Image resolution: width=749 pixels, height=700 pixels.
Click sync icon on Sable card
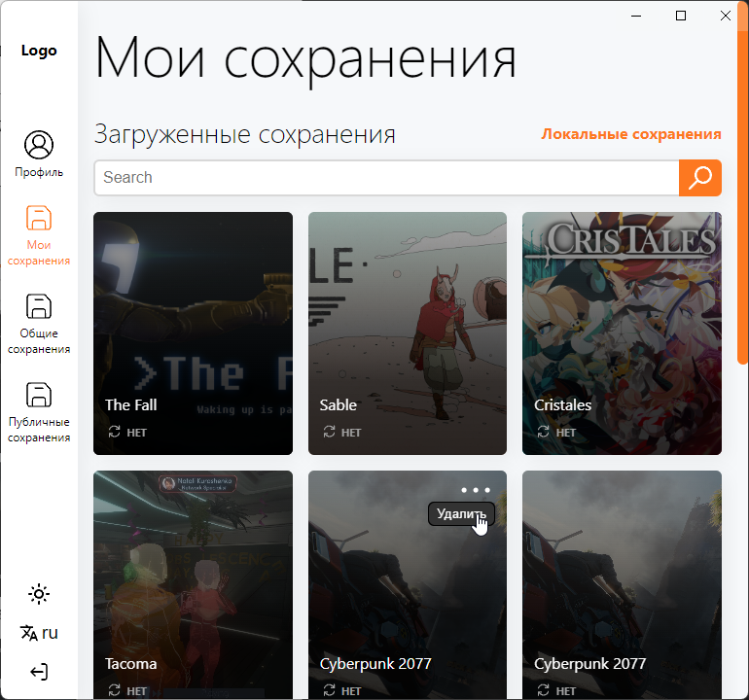(329, 432)
